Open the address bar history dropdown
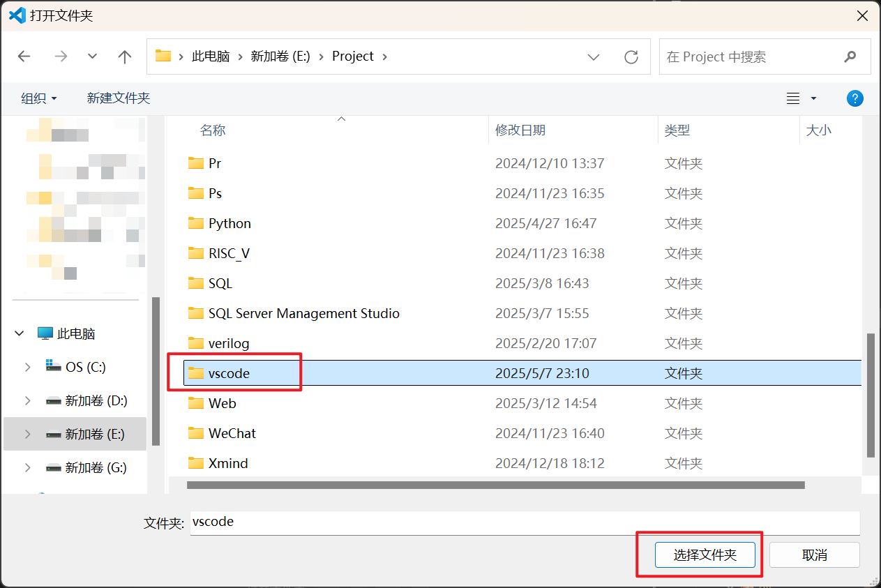Image resolution: width=881 pixels, height=588 pixels. coord(594,56)
